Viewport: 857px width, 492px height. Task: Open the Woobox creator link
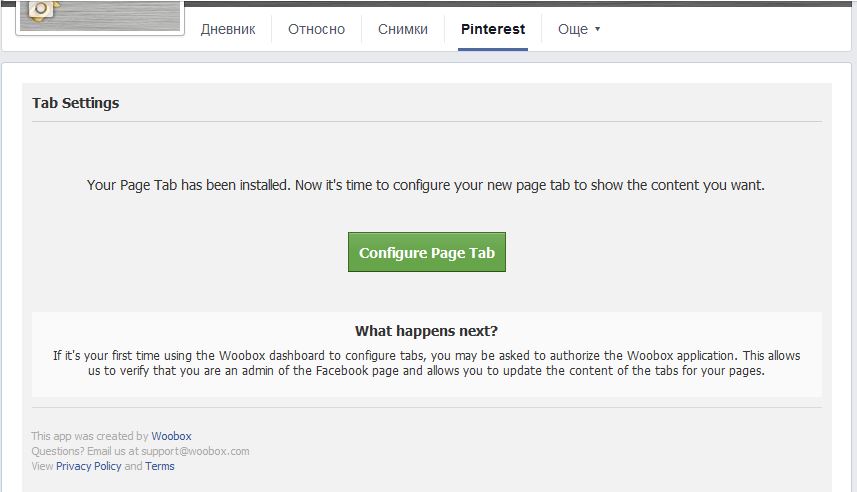click(171, 436)
